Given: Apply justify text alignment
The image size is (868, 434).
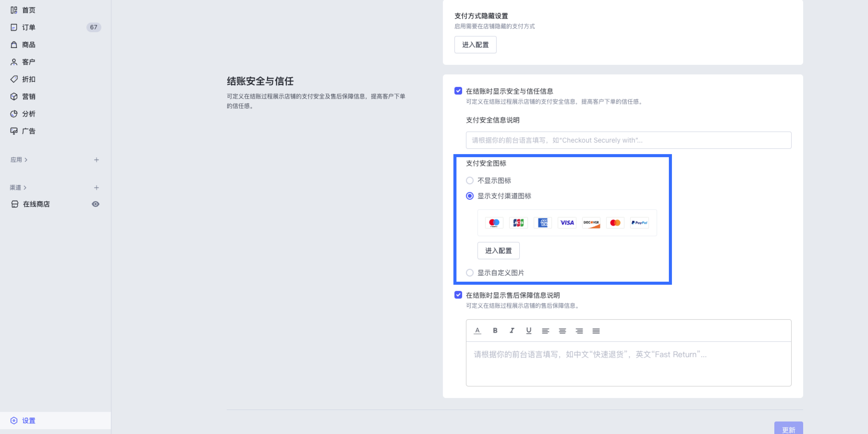Looking at the screenshot, I should pyautogui.click(x=596, y=331).
